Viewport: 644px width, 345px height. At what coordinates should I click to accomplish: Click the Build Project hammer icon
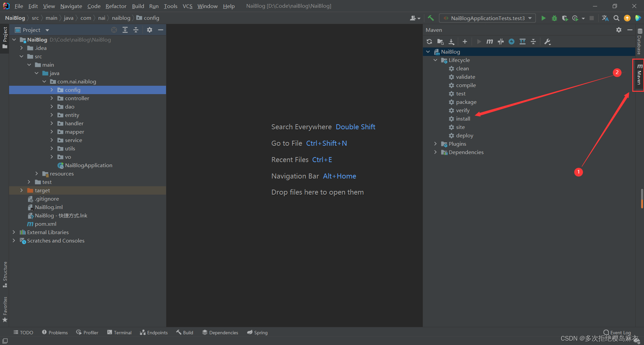click(431, 18)
